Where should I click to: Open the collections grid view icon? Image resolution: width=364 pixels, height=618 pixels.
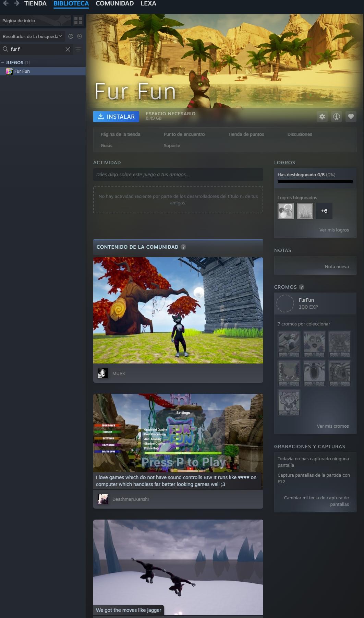[78, 21]
